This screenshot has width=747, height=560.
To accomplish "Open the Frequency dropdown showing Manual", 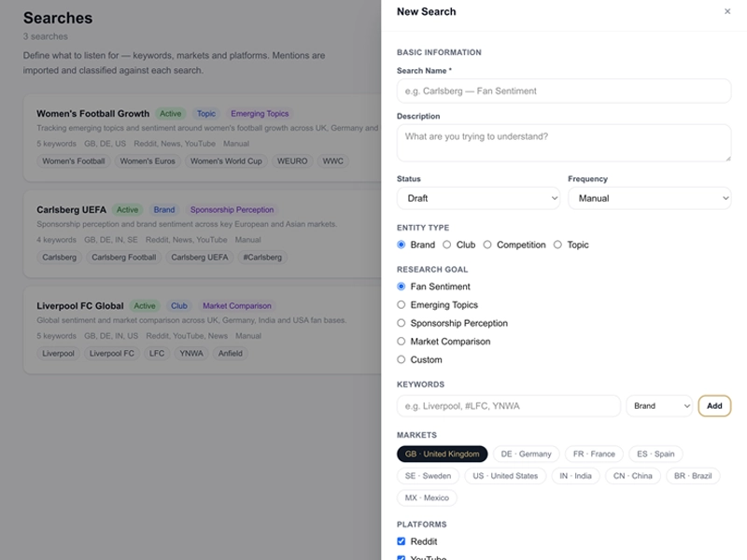I will coord(649,198).
